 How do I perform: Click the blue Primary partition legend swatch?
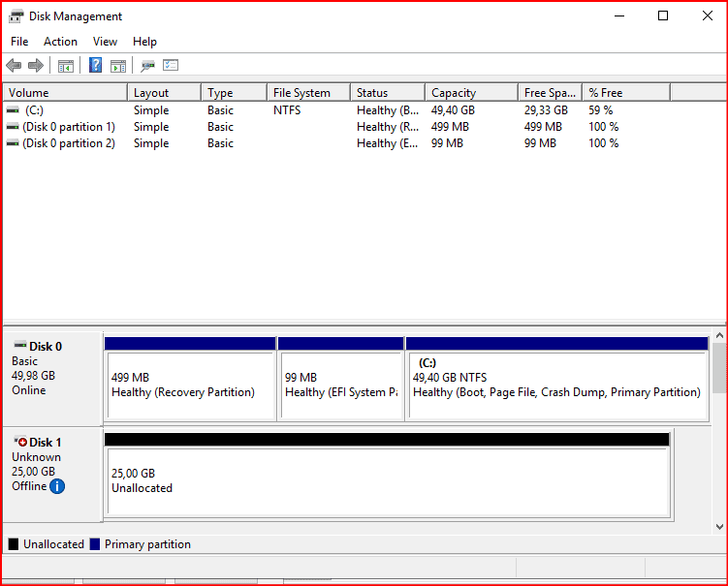click(x=95, y=544)
